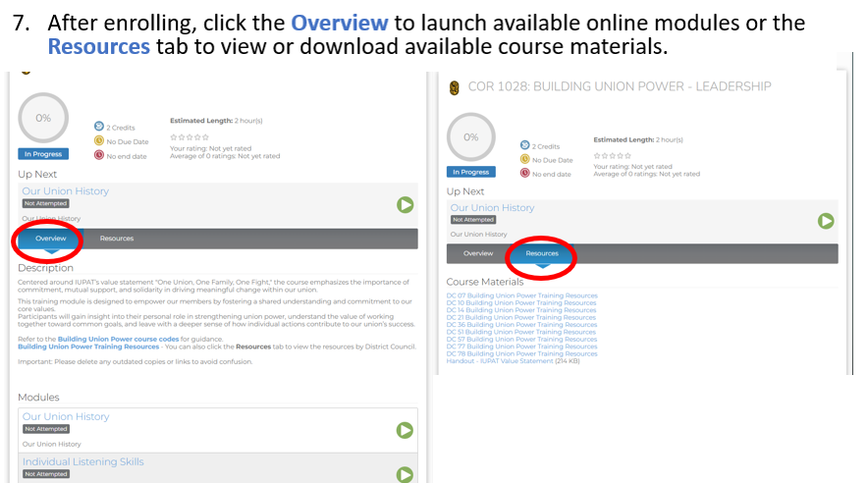Click Not Attempted badge under Individual Listening Skills
868x483 pixels.
46,474
